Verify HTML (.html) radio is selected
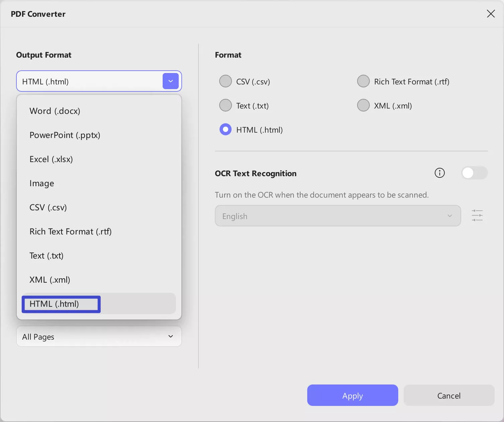This screenshot has width=504, height=422. click(x=225, y=129)
